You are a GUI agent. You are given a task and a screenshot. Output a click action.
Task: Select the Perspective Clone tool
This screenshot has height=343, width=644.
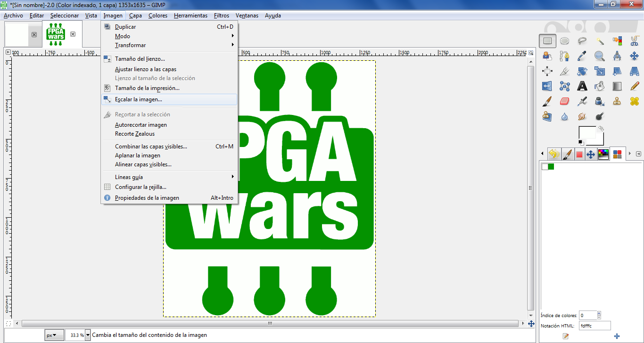click(x=547, y=116)
